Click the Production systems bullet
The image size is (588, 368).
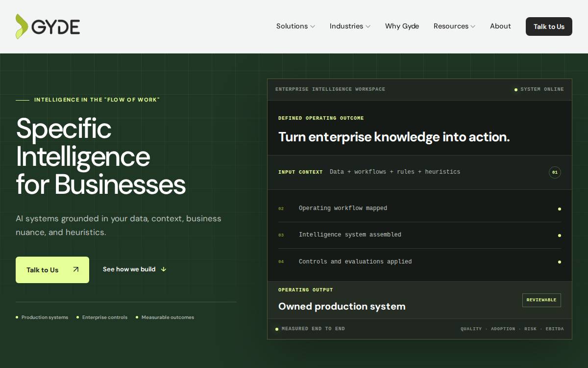(x=42, y=317)
